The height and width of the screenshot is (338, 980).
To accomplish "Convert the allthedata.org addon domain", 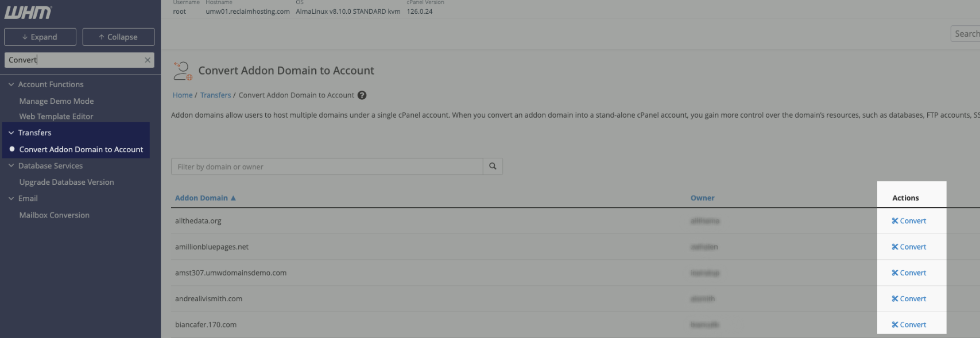I will pyautogui.click(x=909, y=221).
